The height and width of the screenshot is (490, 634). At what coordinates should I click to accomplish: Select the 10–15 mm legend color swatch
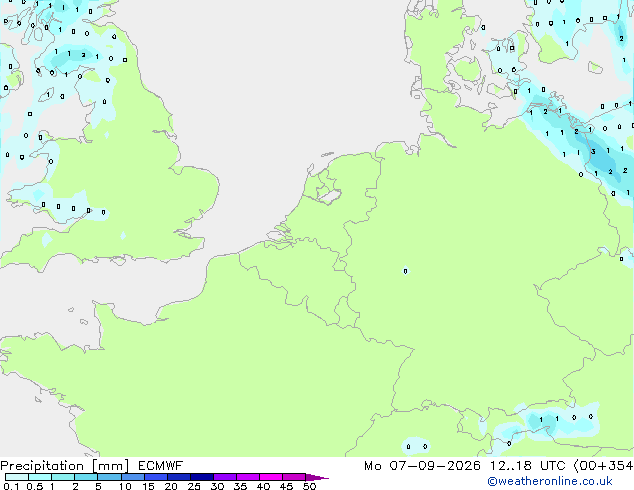pos(132,477)
